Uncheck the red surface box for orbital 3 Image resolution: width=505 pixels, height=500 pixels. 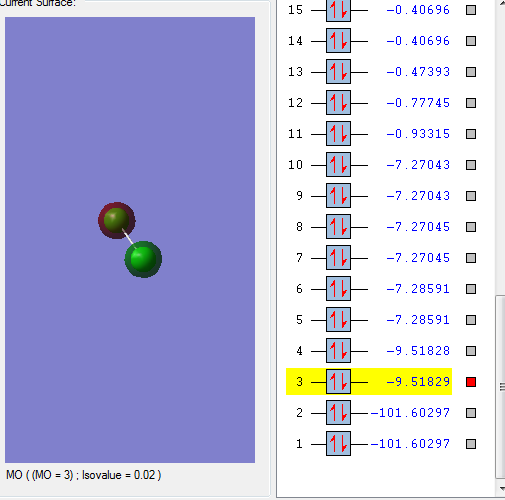[471, 382]
